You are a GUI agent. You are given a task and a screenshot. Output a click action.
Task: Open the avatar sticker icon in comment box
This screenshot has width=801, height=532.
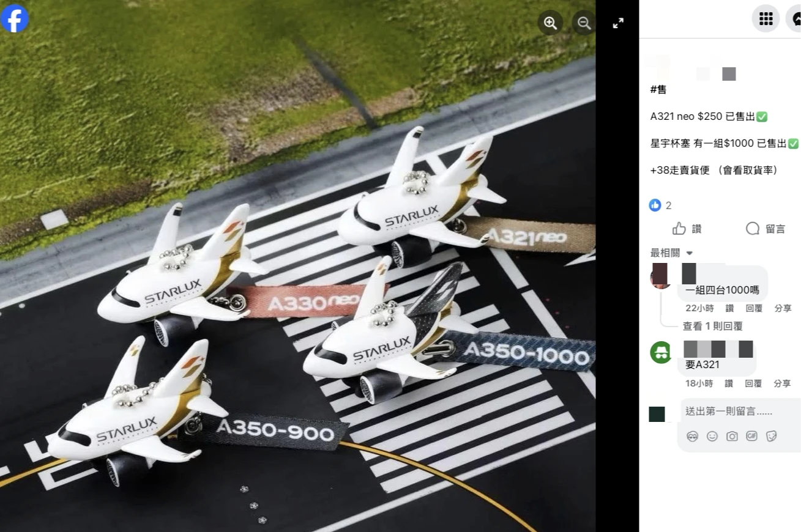tap(692, 436)
